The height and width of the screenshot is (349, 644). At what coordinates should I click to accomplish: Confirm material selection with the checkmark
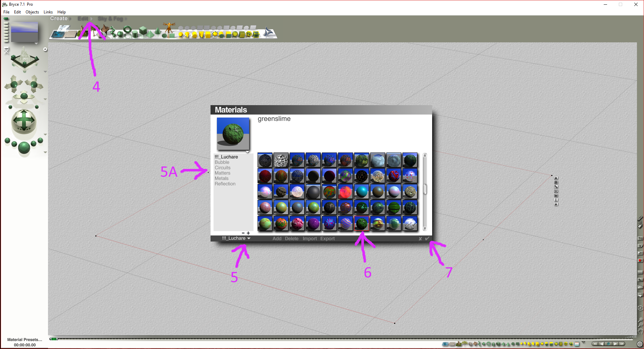click(x=427, y=238)
